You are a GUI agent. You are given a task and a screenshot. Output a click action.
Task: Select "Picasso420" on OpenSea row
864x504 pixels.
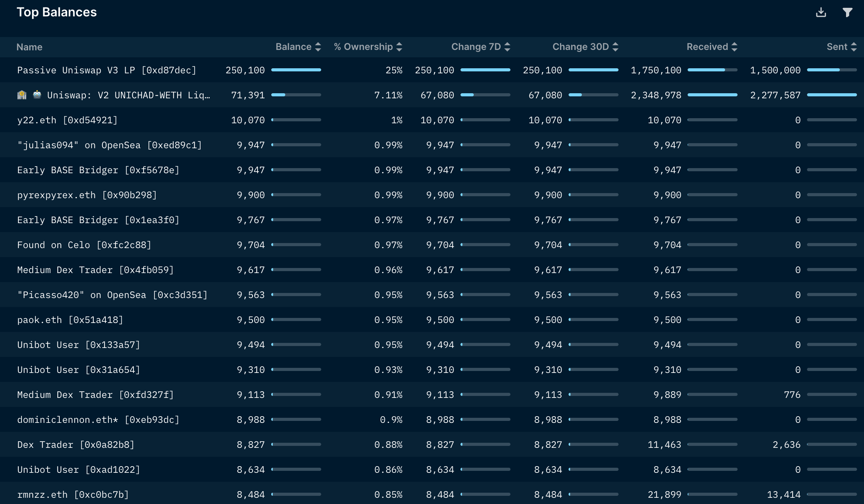pyautogui.click(x=112, y=295)
